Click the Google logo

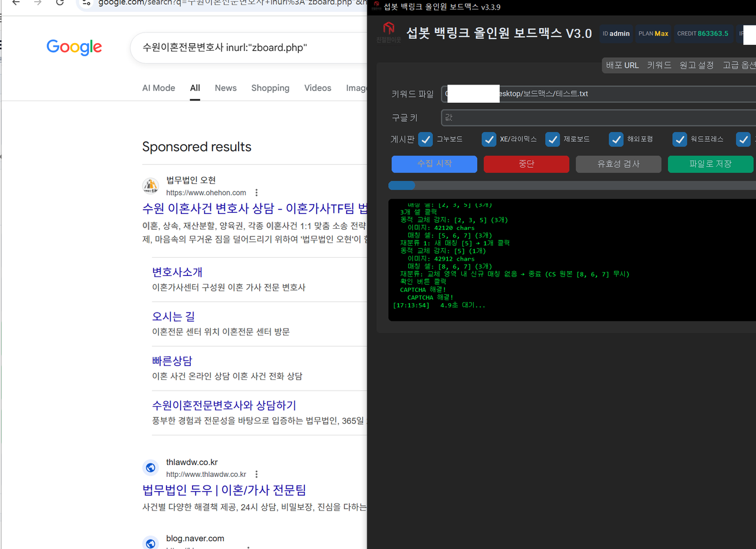pyautogui.click(x=74, y=47)
